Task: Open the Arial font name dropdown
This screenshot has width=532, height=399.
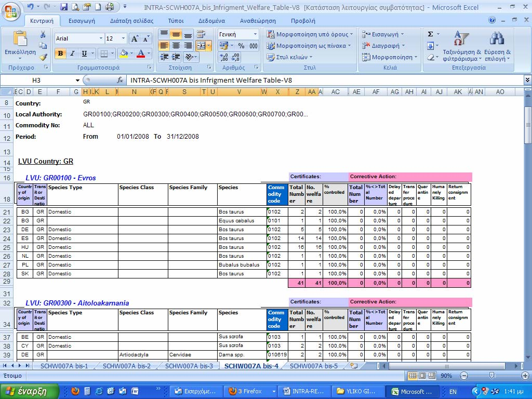Action: click(x=101, y=38)
